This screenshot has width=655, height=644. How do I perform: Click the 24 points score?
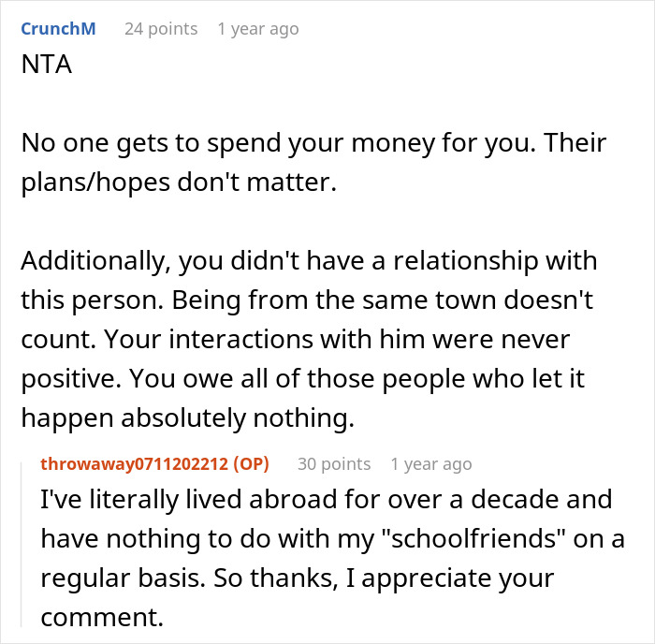[x=160, y=29]
